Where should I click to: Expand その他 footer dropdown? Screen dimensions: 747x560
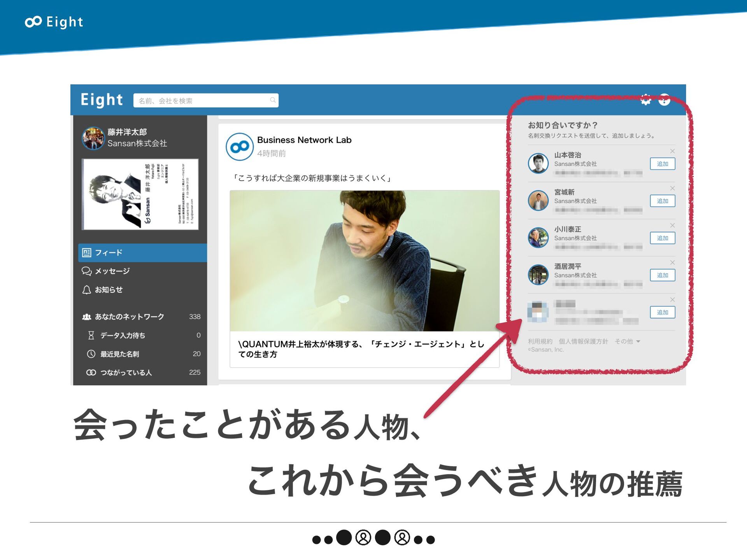tap(627, 341)
